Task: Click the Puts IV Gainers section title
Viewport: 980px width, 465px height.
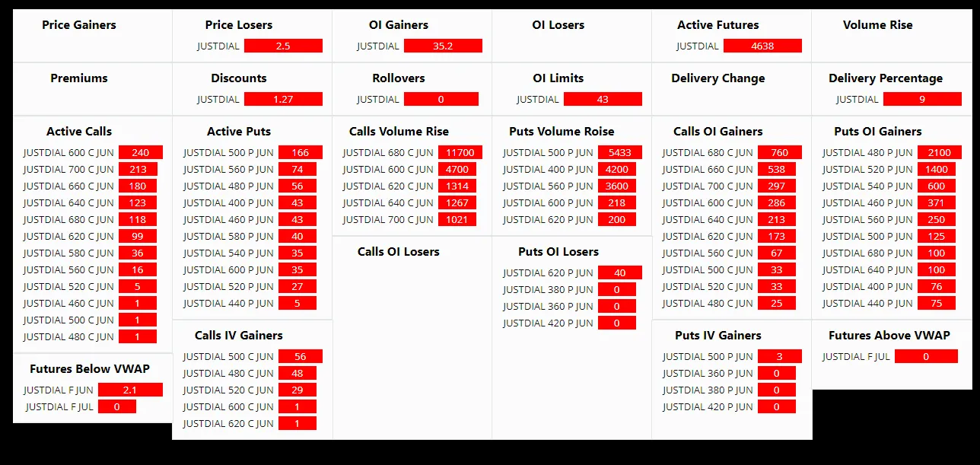Action: click(718, 336)
